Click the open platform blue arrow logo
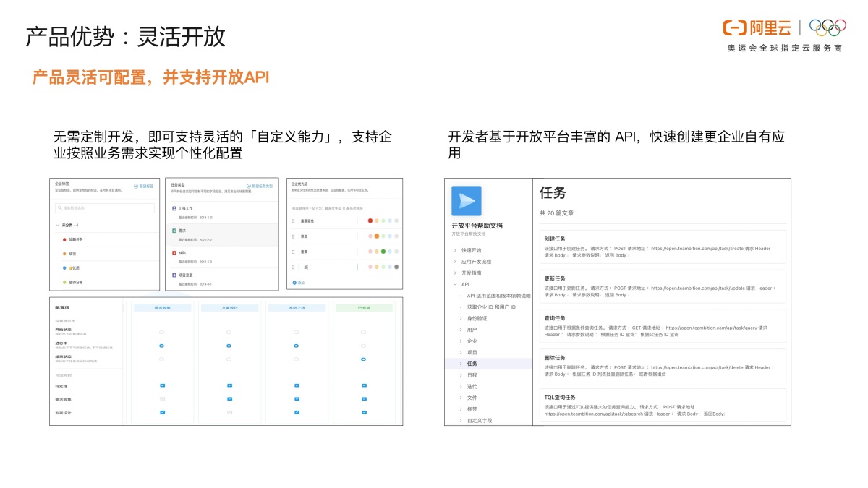The height and width of the screenshot is (488, 868). click(x=467, y=201)
